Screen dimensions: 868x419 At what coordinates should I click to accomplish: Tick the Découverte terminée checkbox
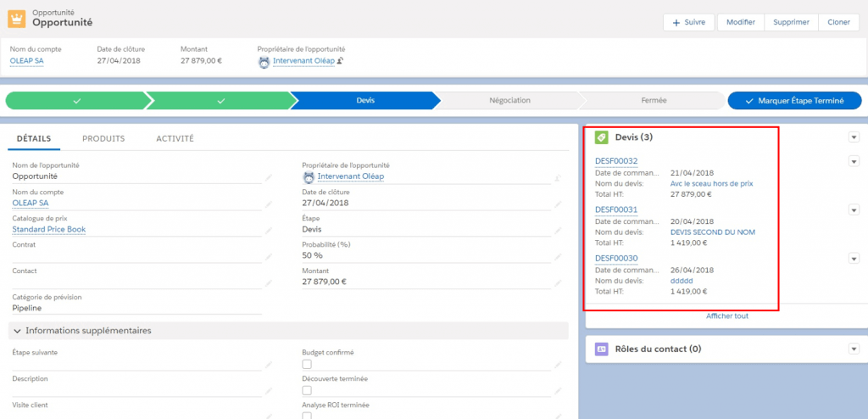(x=308, y=390)
